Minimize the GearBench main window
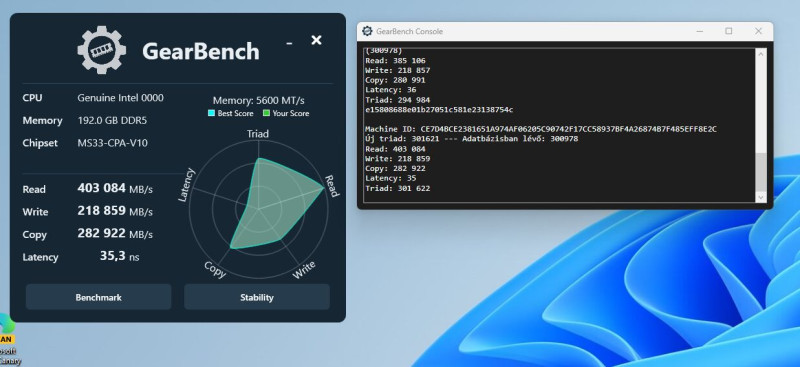 (x=289, y=43)
